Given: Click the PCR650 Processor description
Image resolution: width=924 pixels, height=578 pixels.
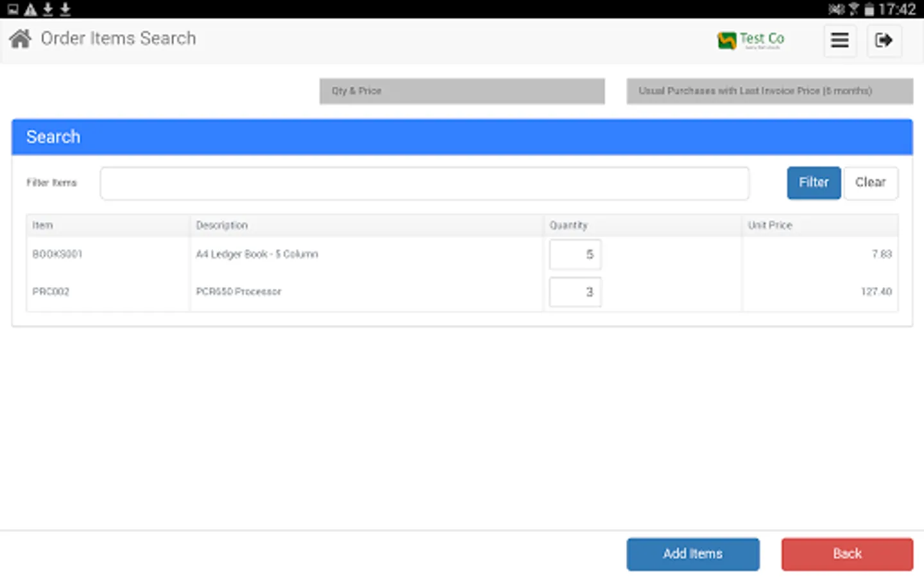Looking at the screenshot, I should 238,292.
